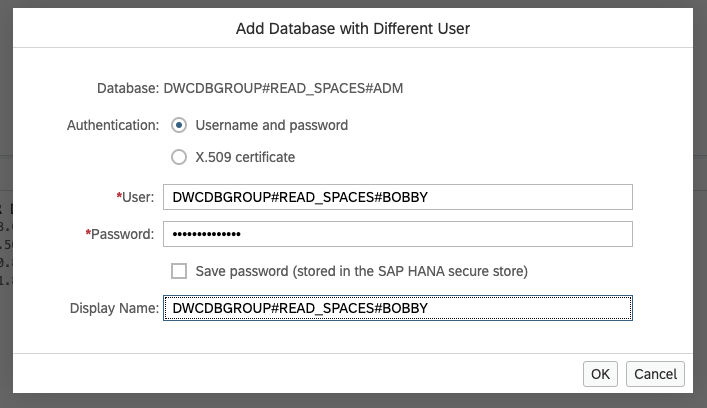Enable Save password checkbox
707x408 pixels.
(x=179, y=271)
